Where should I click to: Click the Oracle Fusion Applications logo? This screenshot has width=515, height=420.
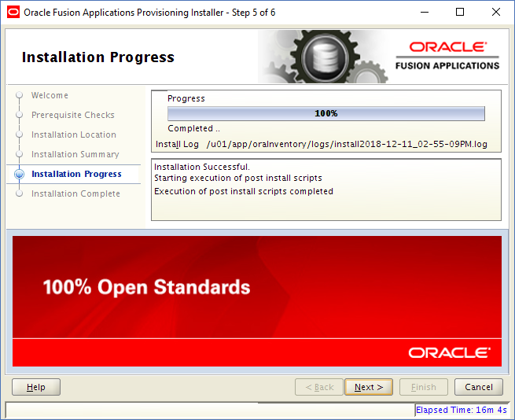(447, 56)
